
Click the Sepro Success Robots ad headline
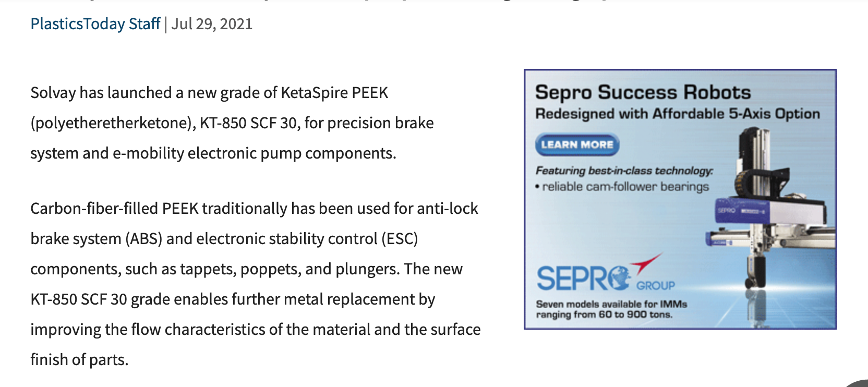pyautogui.click(x=643, y=92)
